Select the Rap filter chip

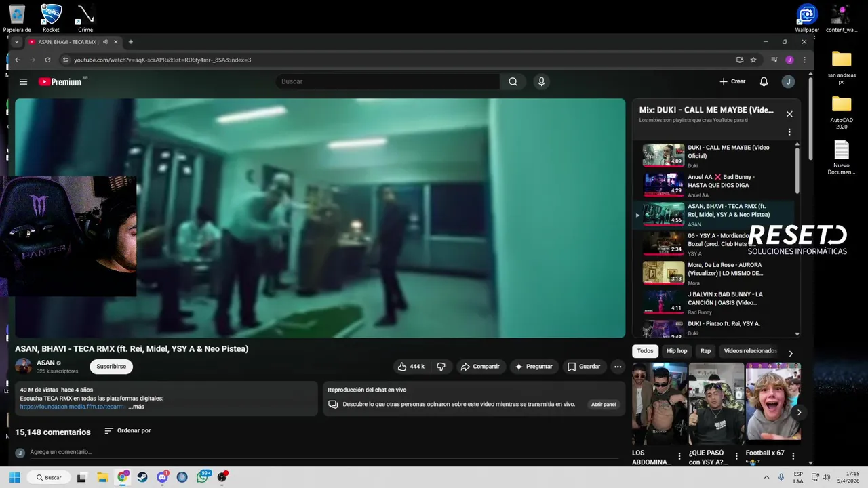coord(705,351)
